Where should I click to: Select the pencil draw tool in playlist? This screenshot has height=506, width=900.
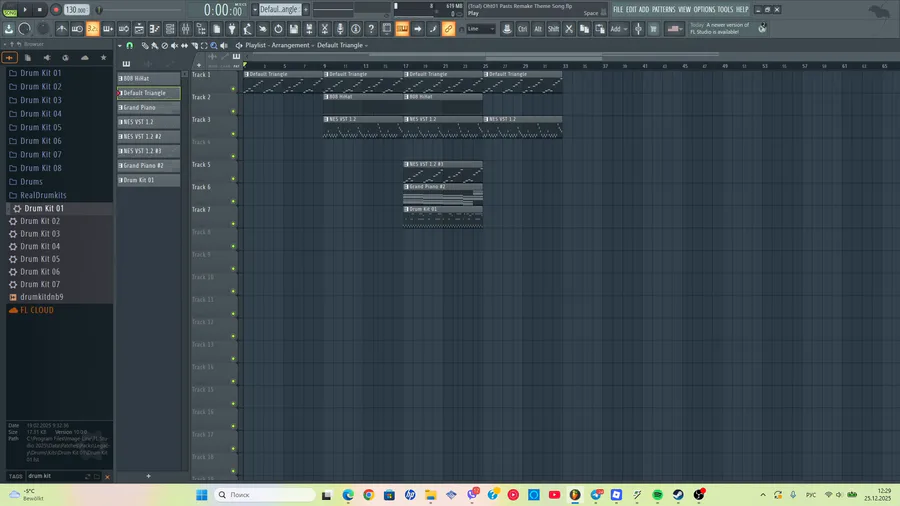pyautogui.click(x=145, y=45)
